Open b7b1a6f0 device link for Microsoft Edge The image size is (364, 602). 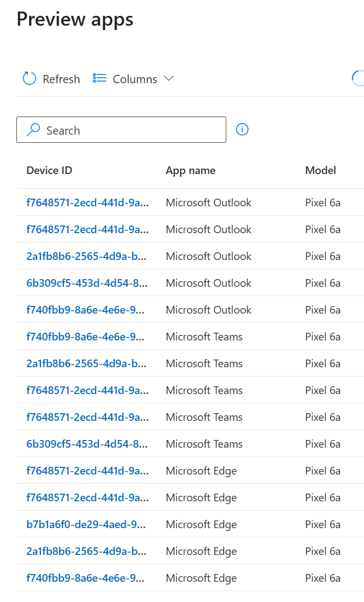(86, 524)
